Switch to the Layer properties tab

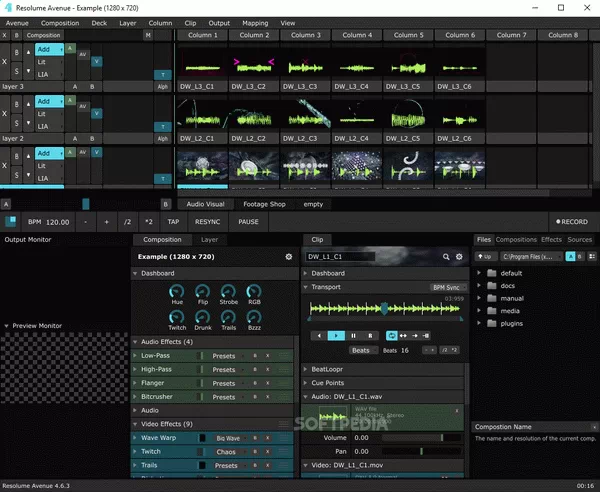pos(209,240)
